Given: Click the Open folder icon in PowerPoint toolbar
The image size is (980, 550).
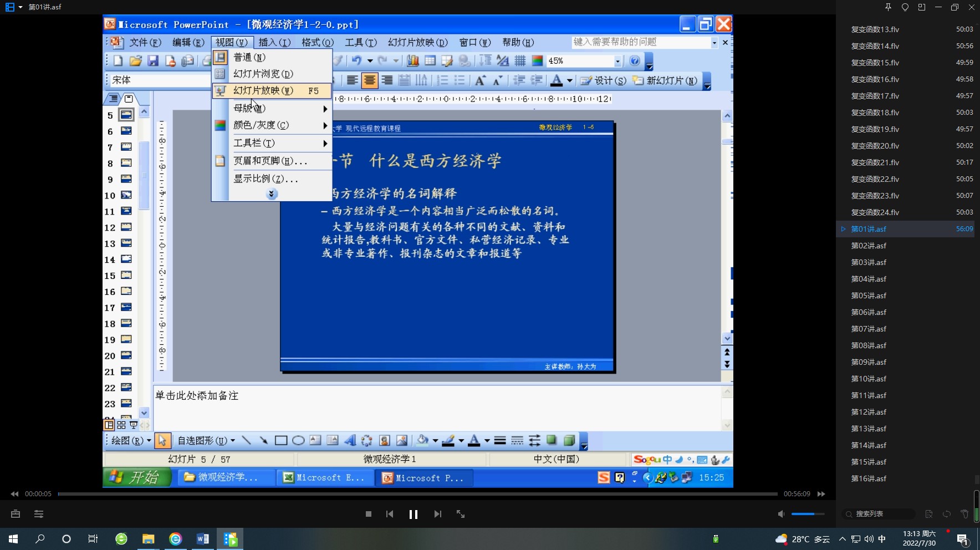Looking at the screenshot, I should [135, 60].
